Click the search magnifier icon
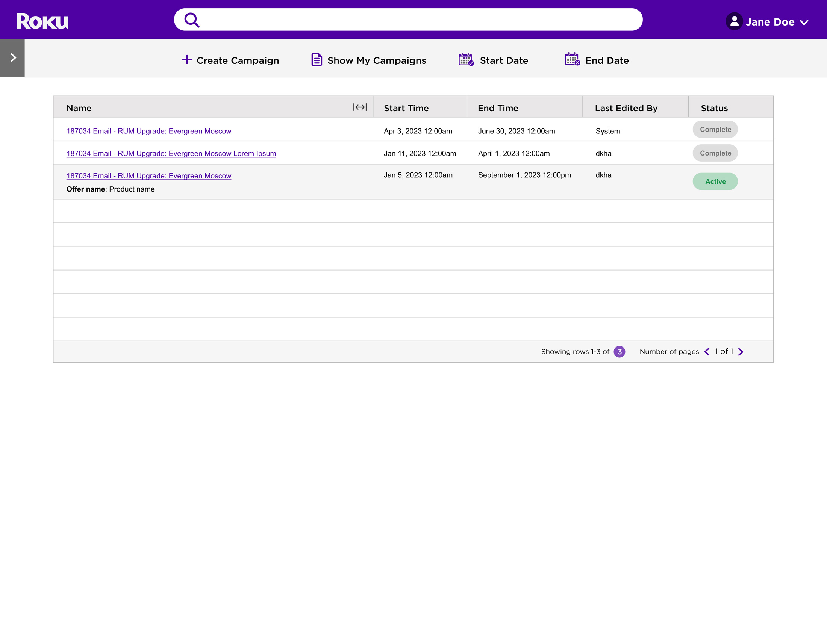Viewport: 827px width, 644px height. coord(192,20)
